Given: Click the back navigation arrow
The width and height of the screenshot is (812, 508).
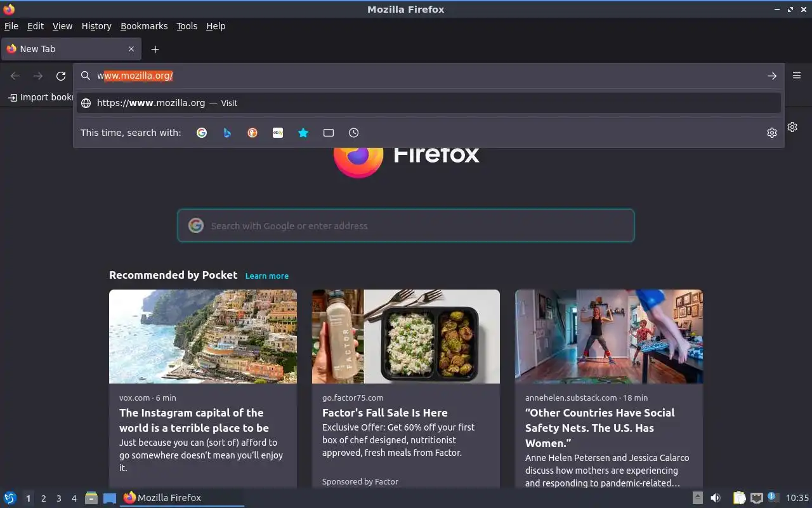Looking at the screenshot, I should point(15,76).
